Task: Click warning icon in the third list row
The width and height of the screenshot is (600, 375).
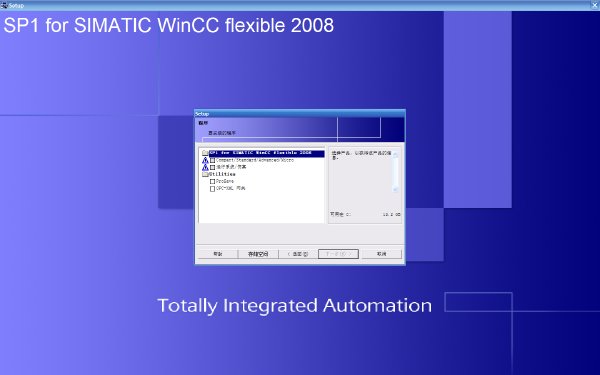Action: point(205,168)
